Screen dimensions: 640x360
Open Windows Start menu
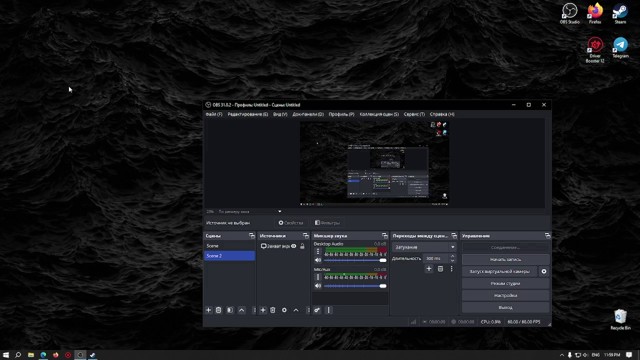(x=6, y=355)
